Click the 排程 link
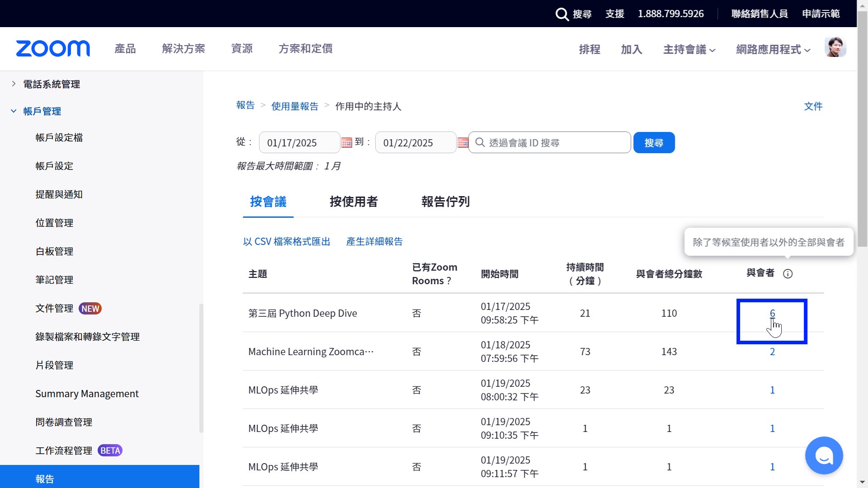 point(590,49)
